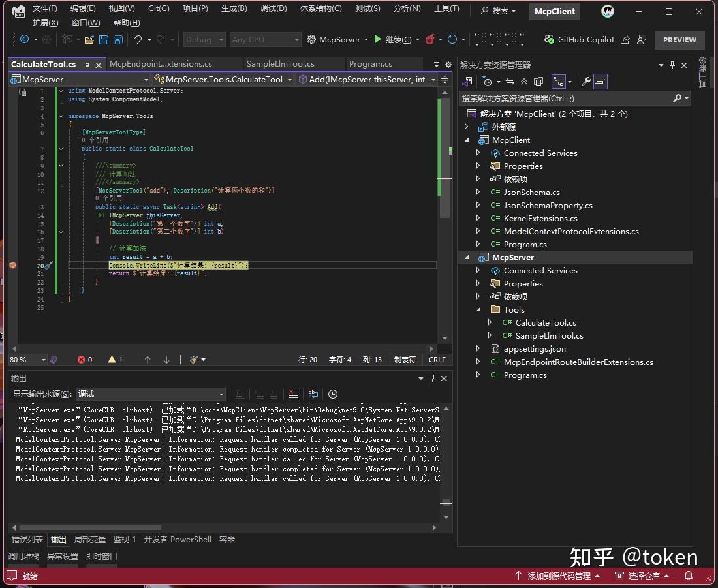Undo the last edit with the undo arrow
718x588 pixels.
(137, 40)
